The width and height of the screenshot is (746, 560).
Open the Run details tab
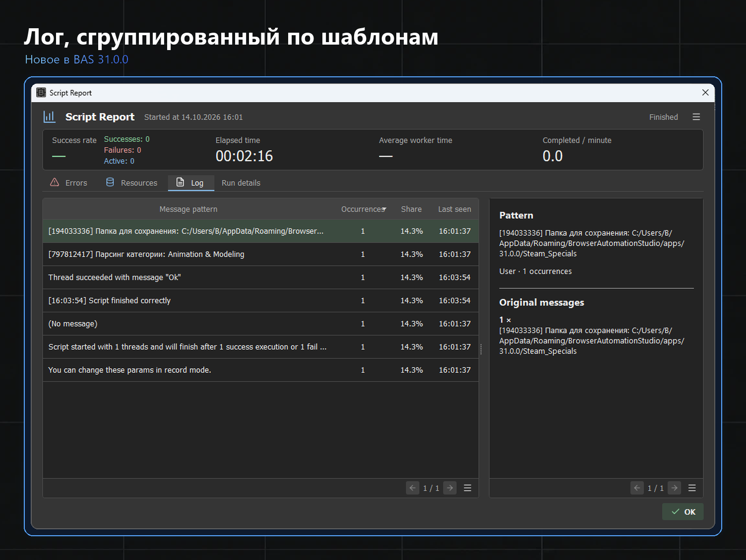[x=241, y=183]
